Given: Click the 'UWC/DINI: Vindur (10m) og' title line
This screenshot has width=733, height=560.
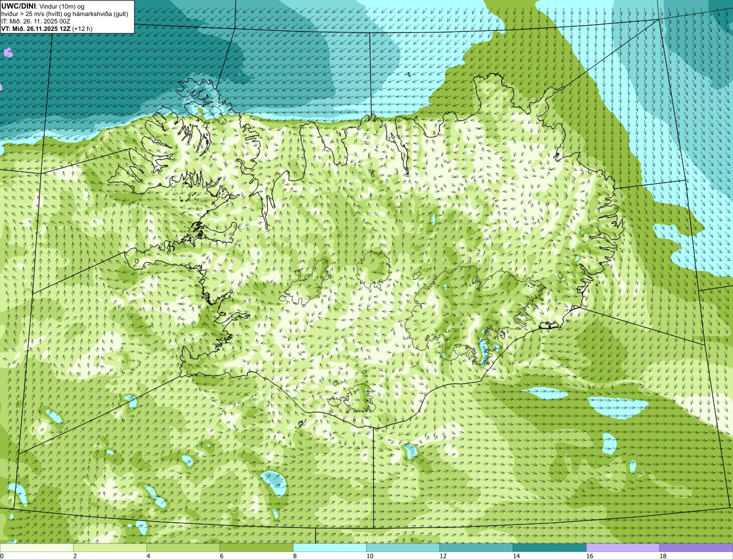Looking at the screenshot, I should [42, 6].
